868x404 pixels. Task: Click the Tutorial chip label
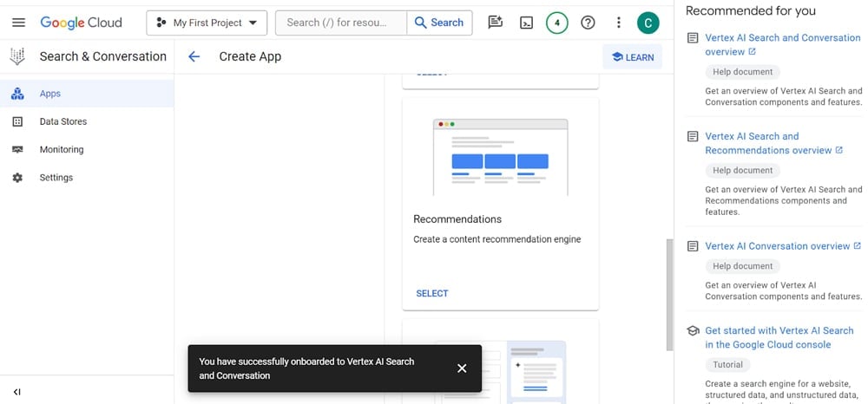point(727,365)
